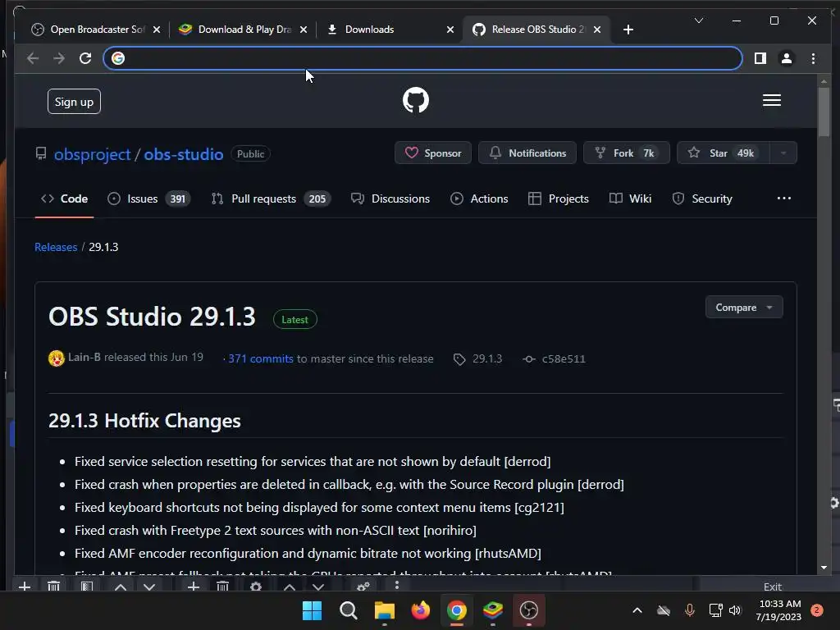Open the Wiki tab

click(631, 199)
